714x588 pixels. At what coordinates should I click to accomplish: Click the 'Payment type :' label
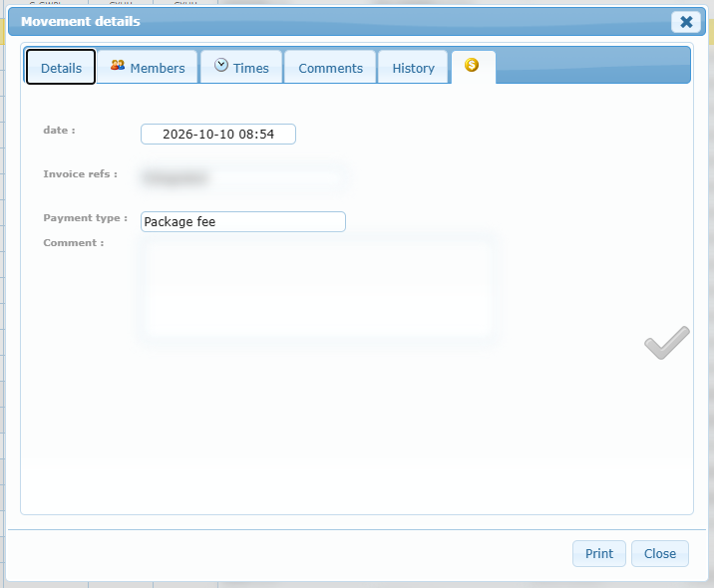pyautogui.click(x=85, y=218)
